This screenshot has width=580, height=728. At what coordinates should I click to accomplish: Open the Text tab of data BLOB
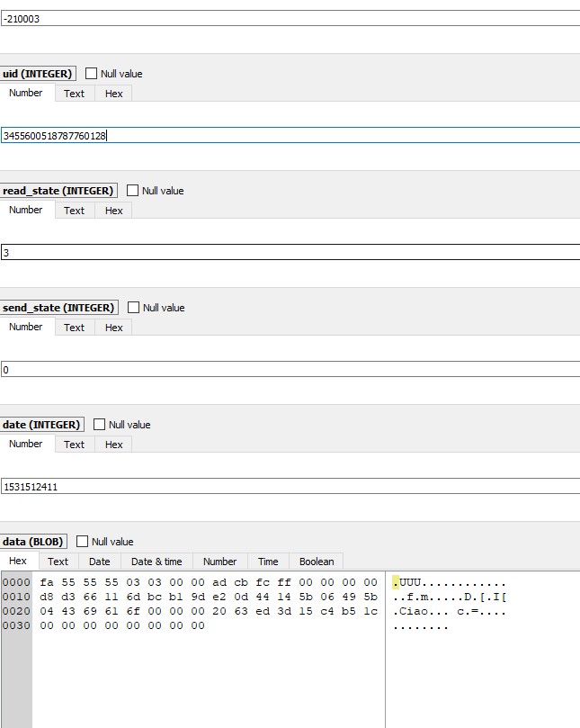pos(58,562)
